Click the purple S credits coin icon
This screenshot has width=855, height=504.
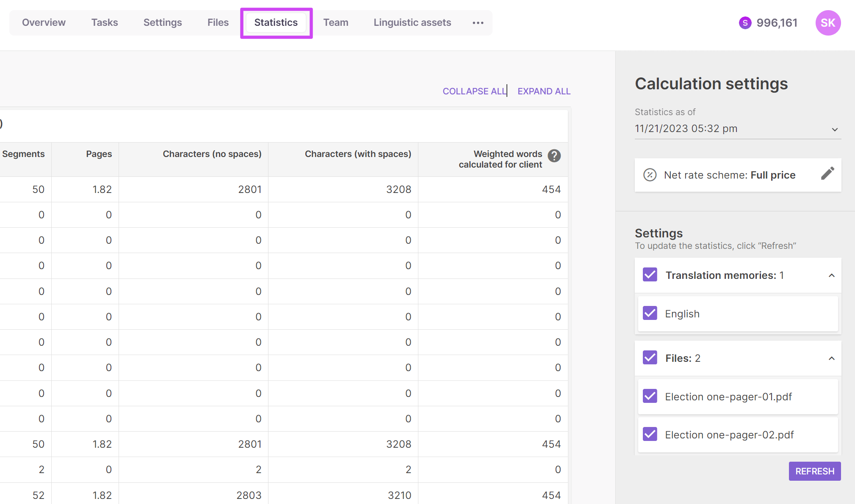click(x=745, y=23)
